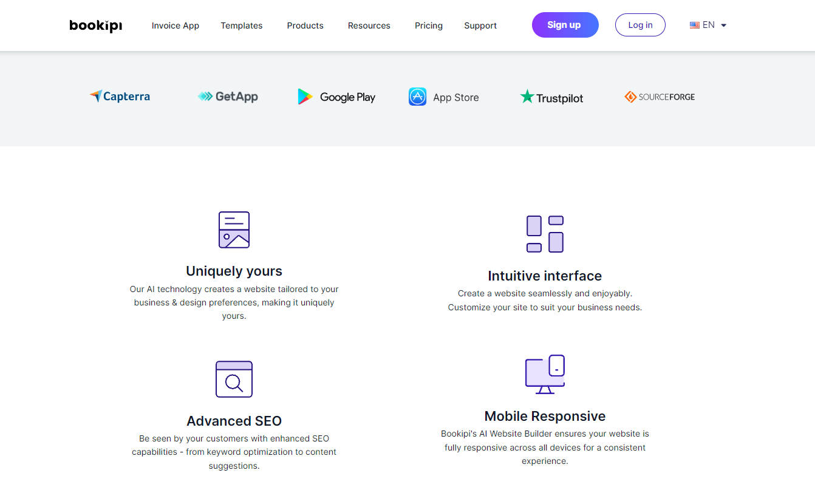Click the Sign up button

[x=565, y=25]
